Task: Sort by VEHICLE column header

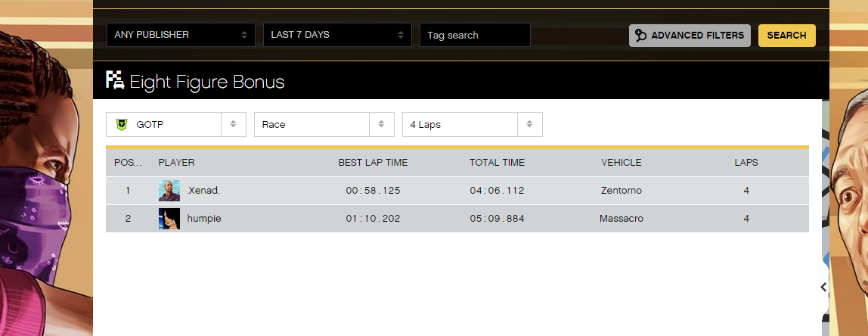Action: click(622, 163)
